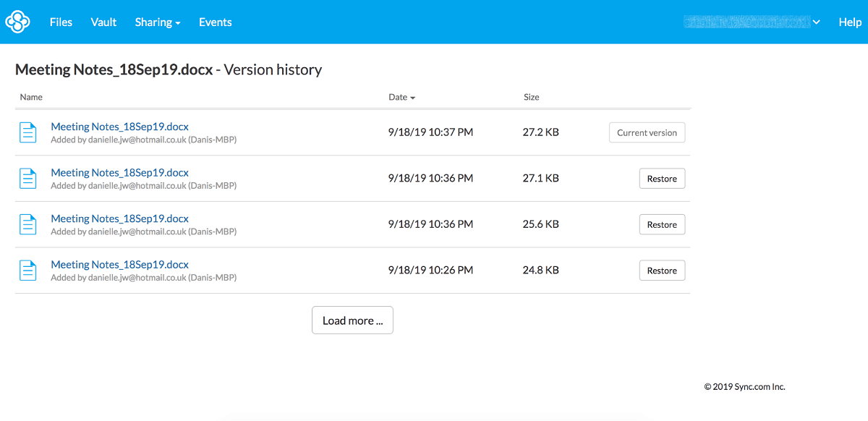
Task: Go to the Vault section
Action: tap(103, 22)
